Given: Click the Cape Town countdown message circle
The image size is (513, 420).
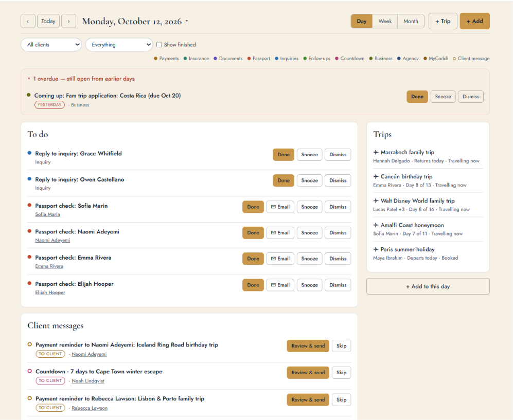Looking at the screenshot, I should [29, 371].
